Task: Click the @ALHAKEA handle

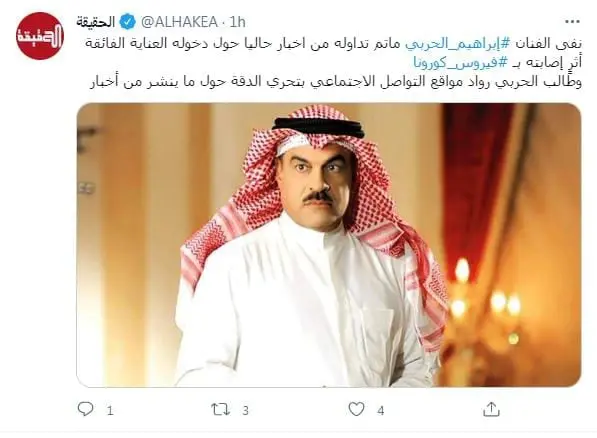Action: 179,22
